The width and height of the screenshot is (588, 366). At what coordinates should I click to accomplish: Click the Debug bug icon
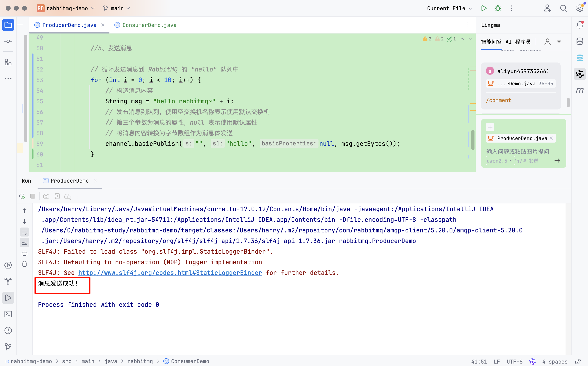[x=498, y=8]
